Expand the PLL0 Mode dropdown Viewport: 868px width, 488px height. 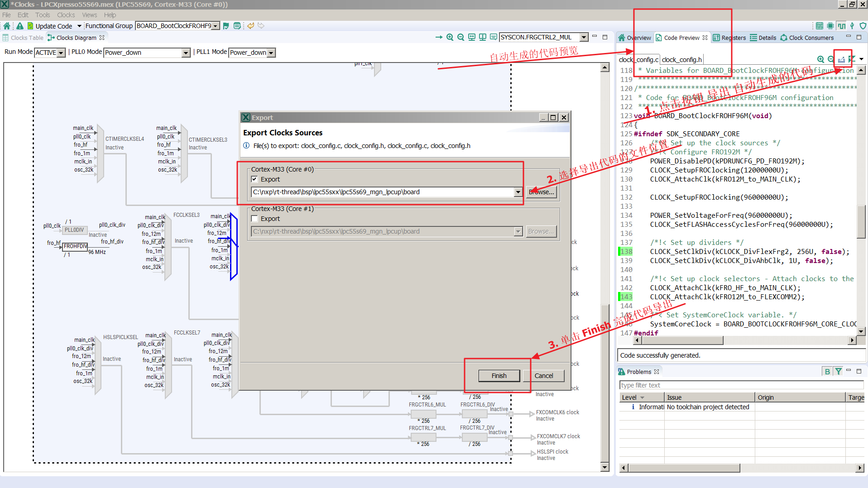click(x=186, y=53)
